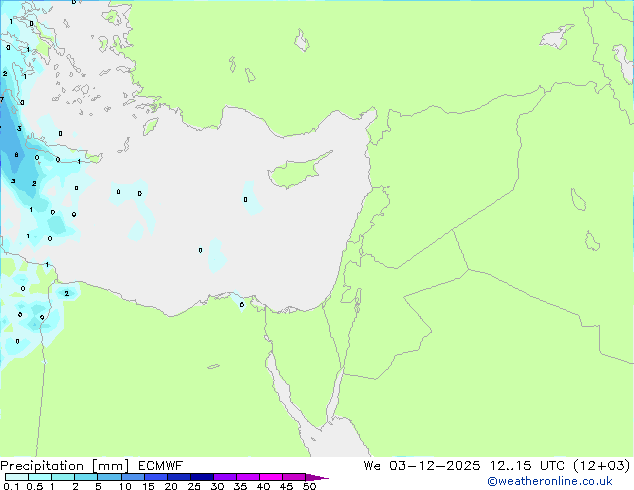Click the legend value '35'
This screenshot has height=490, width=634.
point(240,486)
